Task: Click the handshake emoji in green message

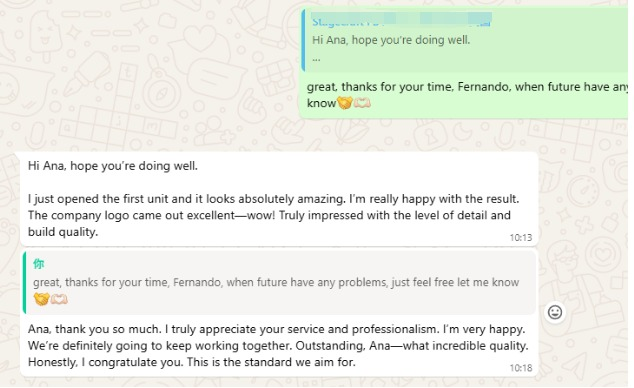Action: [x=344, y=103]
